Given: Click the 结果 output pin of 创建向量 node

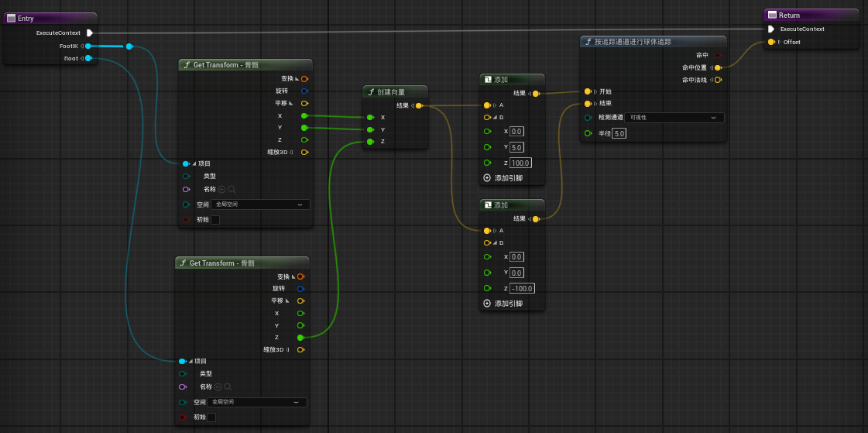Looking at the screenshot, I should (419, 105).
